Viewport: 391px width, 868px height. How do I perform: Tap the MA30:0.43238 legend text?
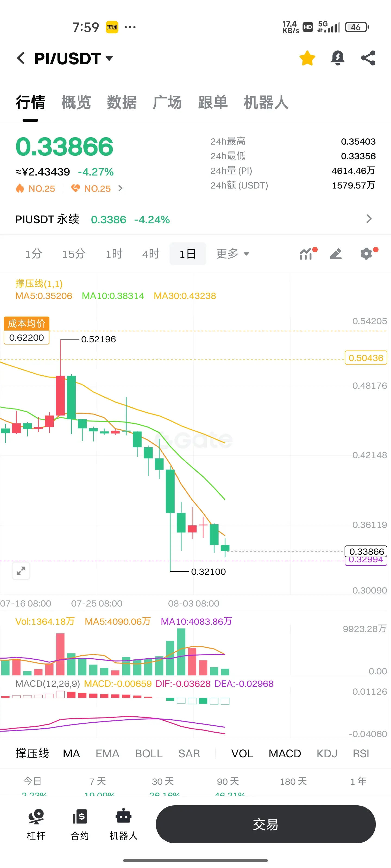pyautogui.click(x=185, y=296)
